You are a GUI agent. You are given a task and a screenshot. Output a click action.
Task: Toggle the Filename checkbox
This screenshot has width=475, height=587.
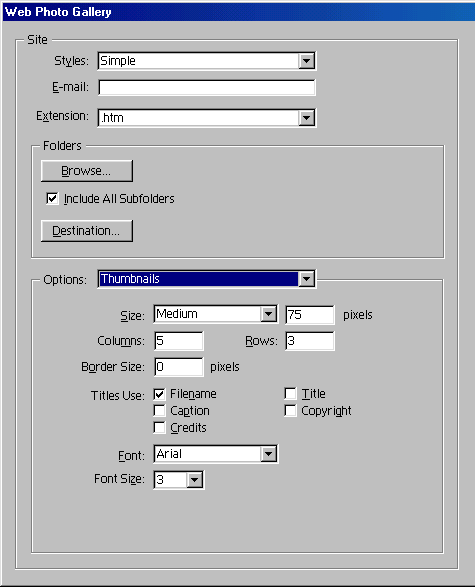pyautogui.click(x=159, y=394)
